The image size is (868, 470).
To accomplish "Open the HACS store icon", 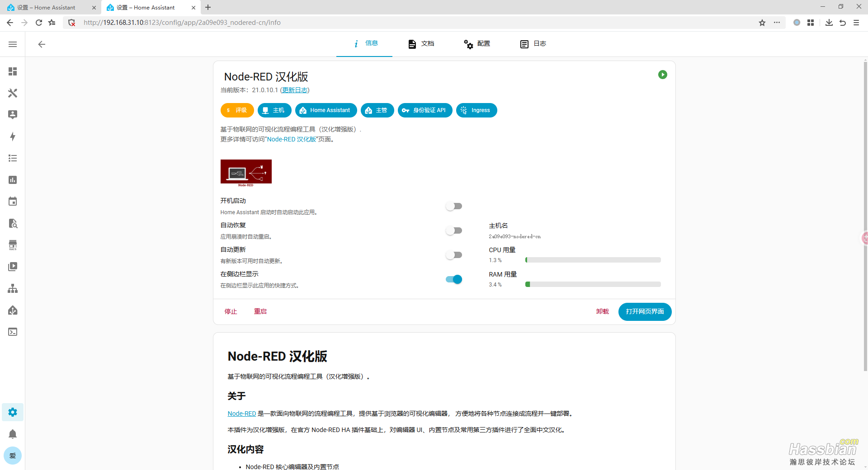I will (13, 245).
